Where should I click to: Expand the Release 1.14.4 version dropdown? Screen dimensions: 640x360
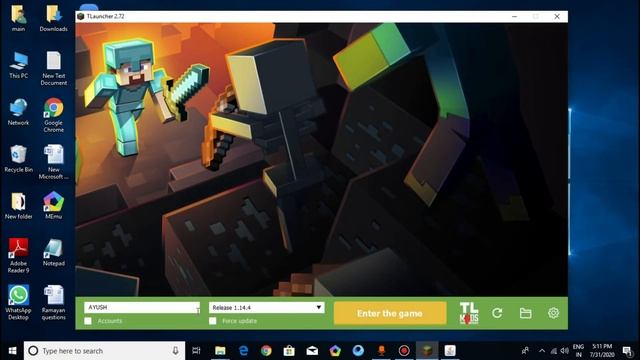pos(267,307)
